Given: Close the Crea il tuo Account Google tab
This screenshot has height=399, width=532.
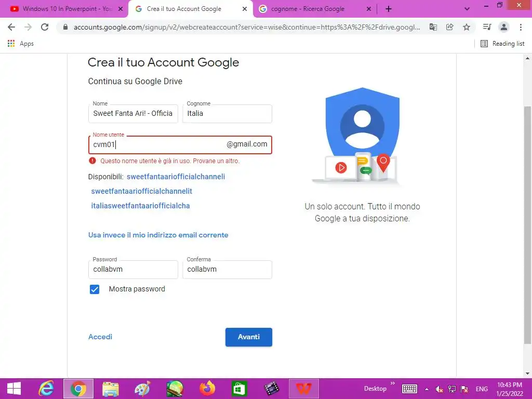Looking at the screenshot, I should [x=245, y=9].
